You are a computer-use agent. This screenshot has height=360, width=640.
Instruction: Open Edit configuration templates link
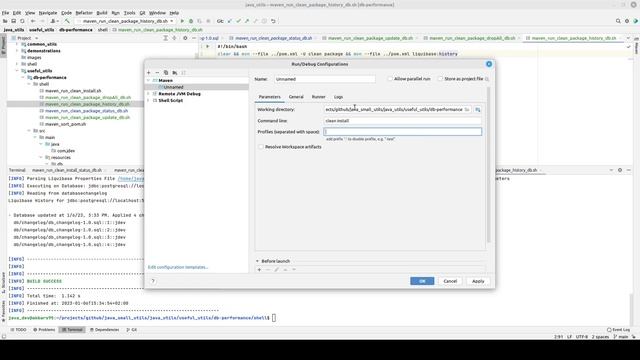tap(178, 267)
